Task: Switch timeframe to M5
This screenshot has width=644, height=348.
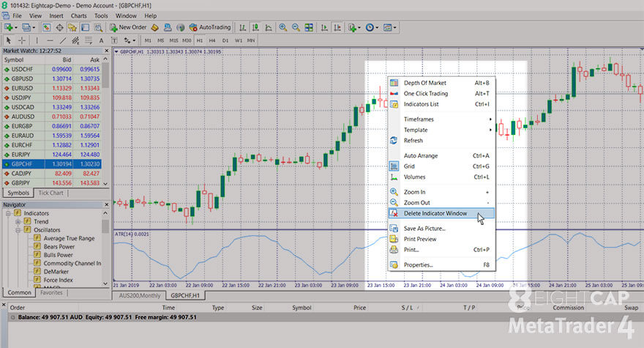Action: click(x=160, y=40)
